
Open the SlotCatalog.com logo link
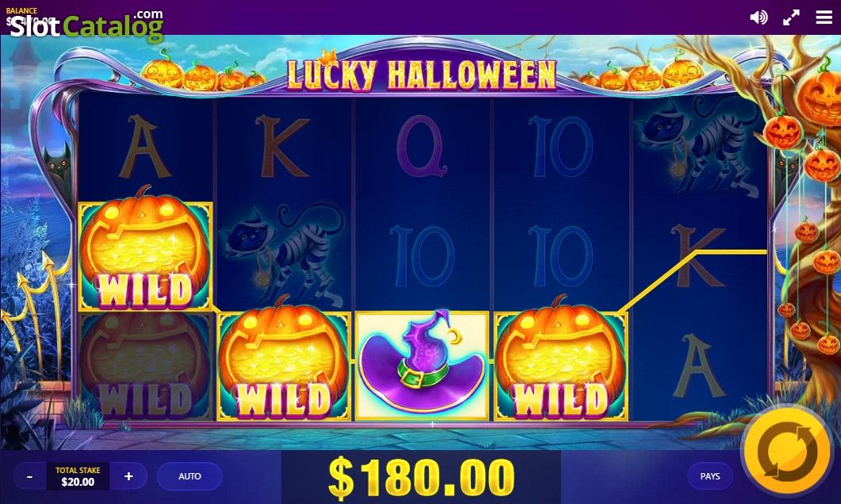pyautogui.click(x=86, y=24)
